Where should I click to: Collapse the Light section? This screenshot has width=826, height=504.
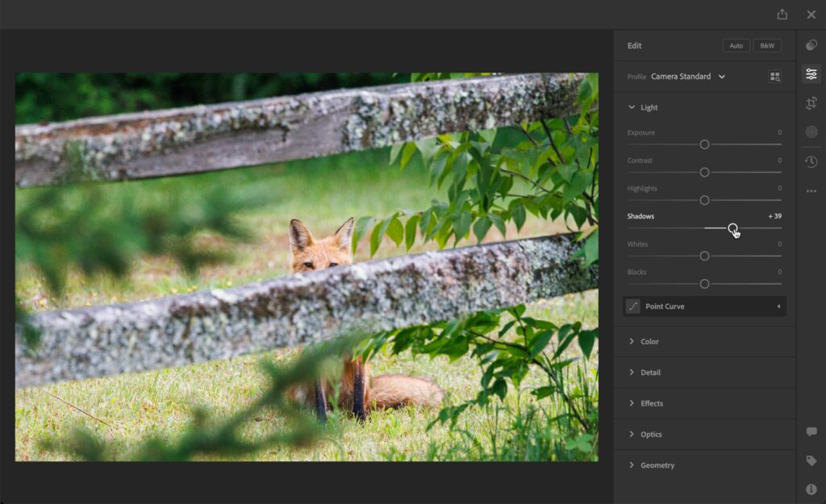[x=642, y=107]
